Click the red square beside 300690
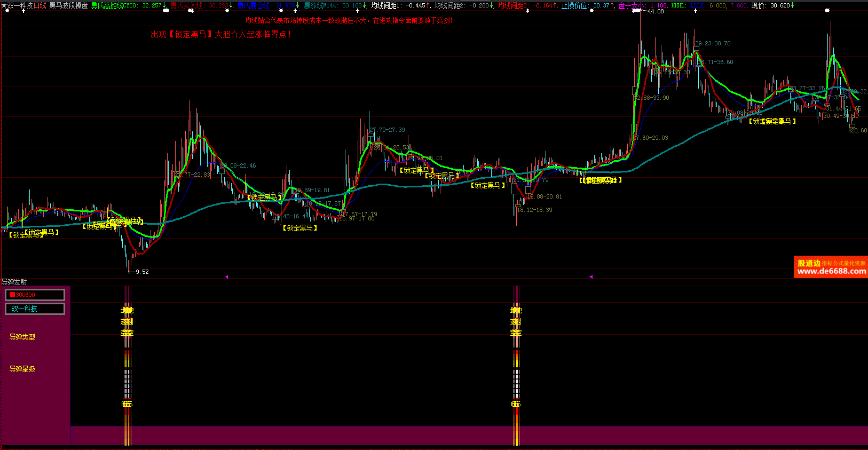The height and width of the screenshot is (450, 868). click(x=12, y=295)
